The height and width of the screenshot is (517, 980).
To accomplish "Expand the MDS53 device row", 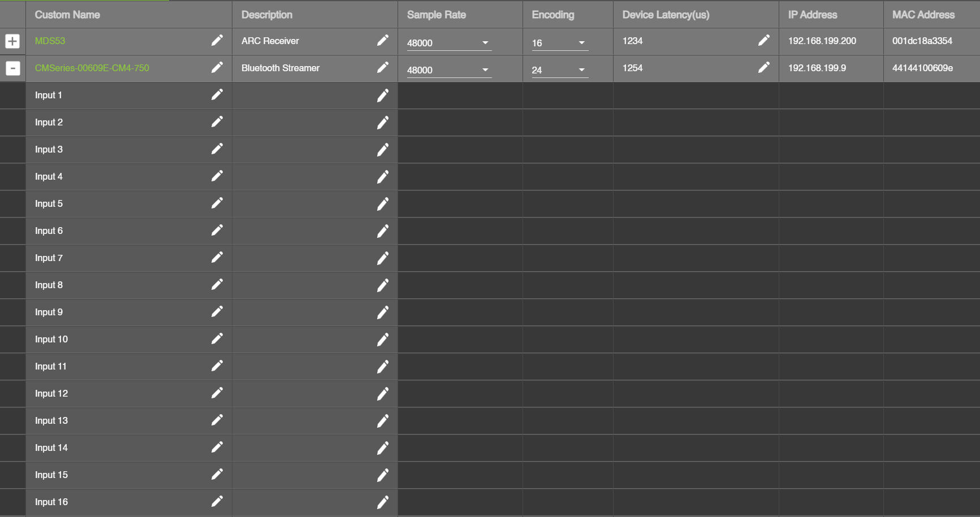I will click(12, 41).
